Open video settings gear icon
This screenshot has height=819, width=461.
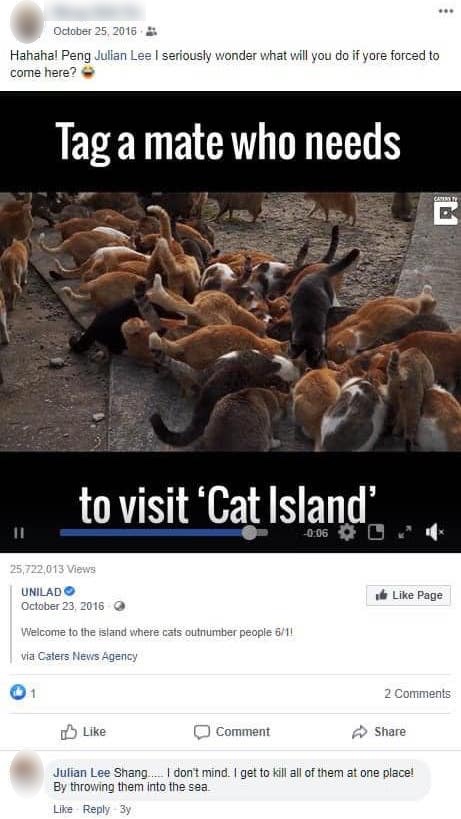tap(347, 533)
